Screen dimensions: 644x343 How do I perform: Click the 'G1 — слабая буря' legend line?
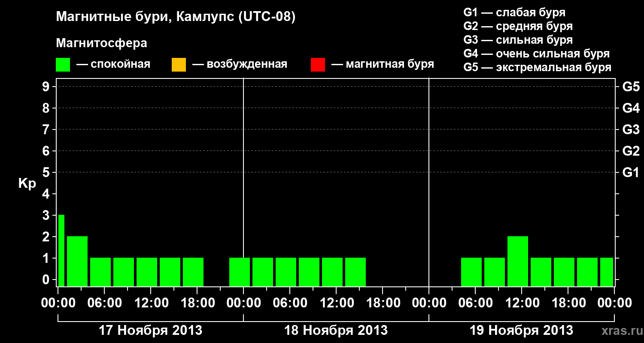(514, 12)
